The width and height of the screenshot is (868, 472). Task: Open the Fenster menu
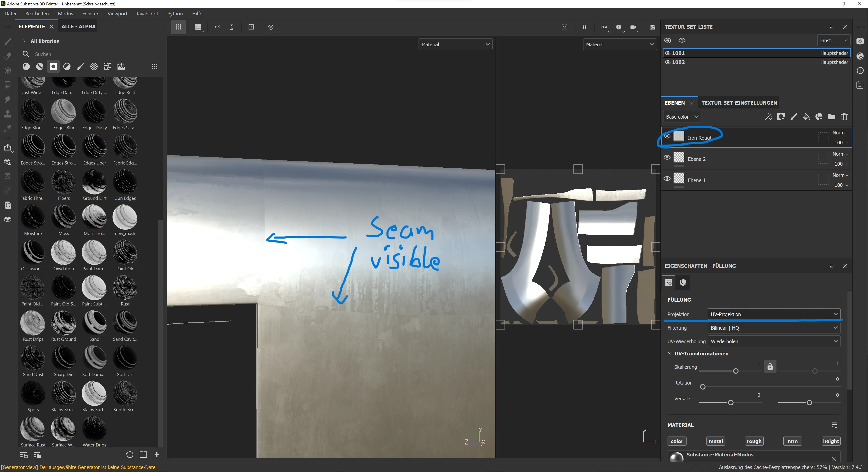90,14
